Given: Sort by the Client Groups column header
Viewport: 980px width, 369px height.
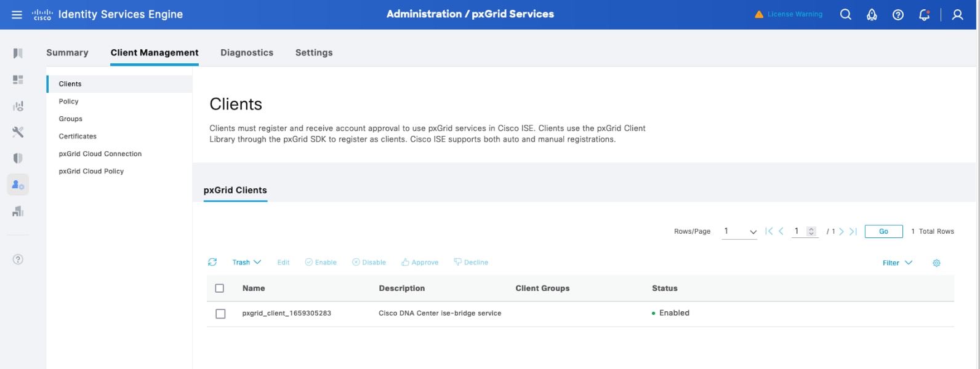Looking at the screenshot, I should coord(542,288).
